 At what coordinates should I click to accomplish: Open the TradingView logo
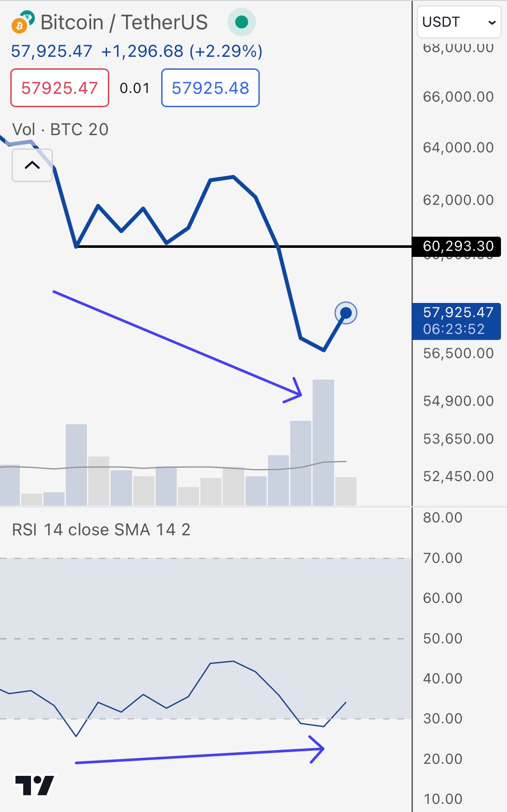click(35, 785)
